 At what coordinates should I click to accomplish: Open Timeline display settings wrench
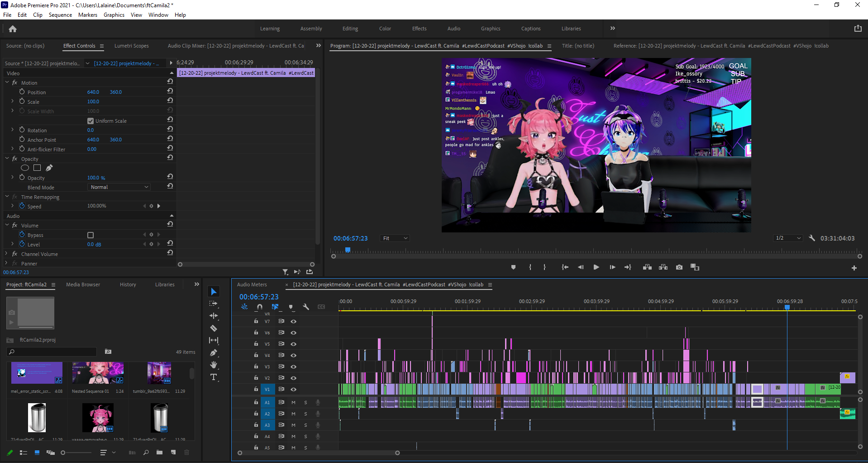click(306, 307)
